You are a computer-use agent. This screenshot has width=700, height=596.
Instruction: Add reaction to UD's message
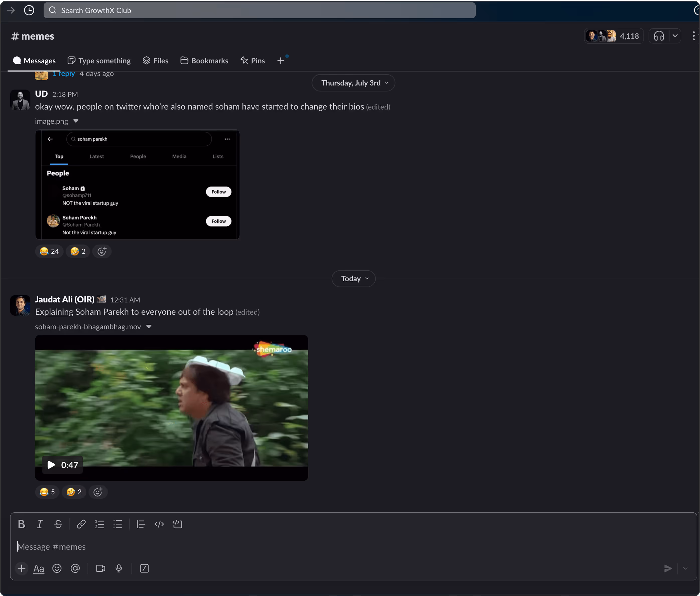pos(102,251)
